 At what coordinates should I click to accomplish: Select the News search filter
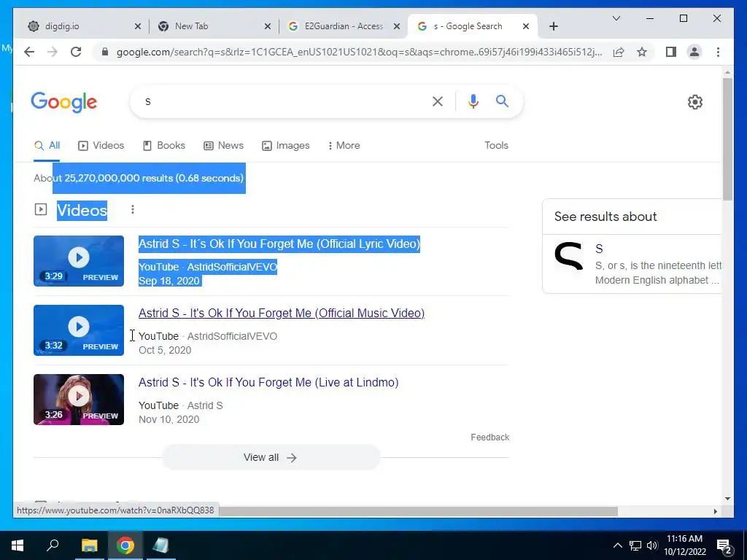pyautogui.click(x=223, y=146)
